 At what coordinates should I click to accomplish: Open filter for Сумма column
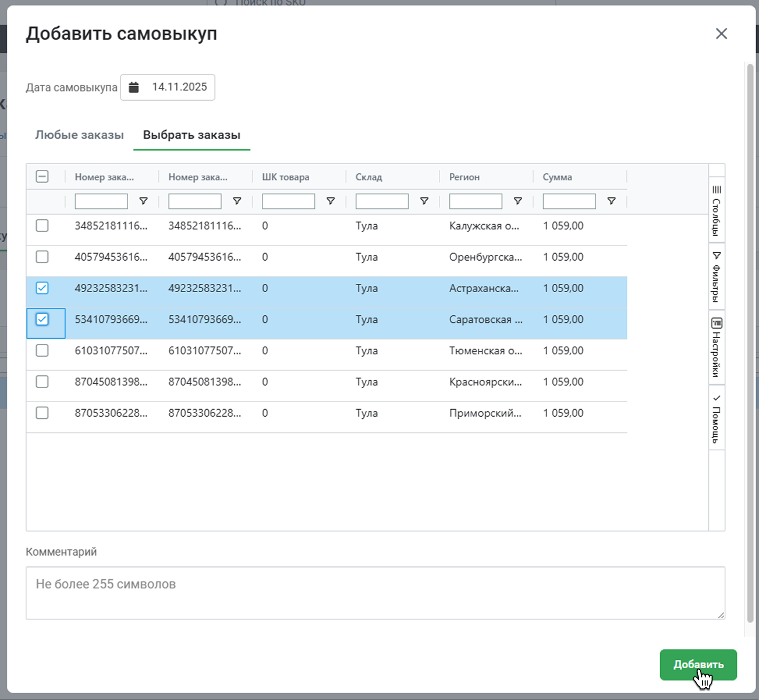[x=611, y=201]
